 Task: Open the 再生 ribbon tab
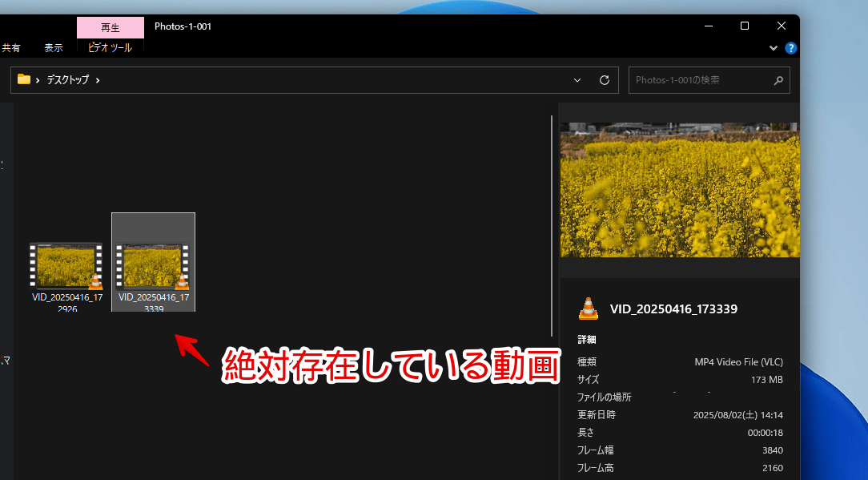111,27
